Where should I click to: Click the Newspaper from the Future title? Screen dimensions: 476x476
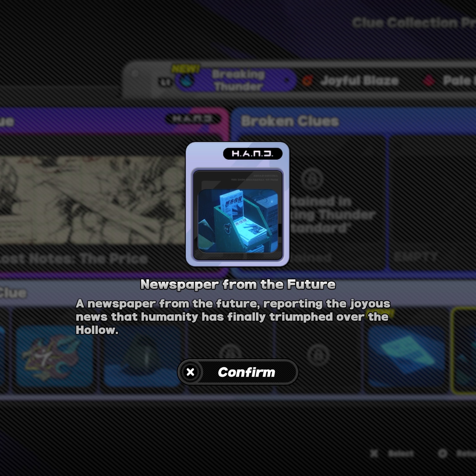point(238,284)
